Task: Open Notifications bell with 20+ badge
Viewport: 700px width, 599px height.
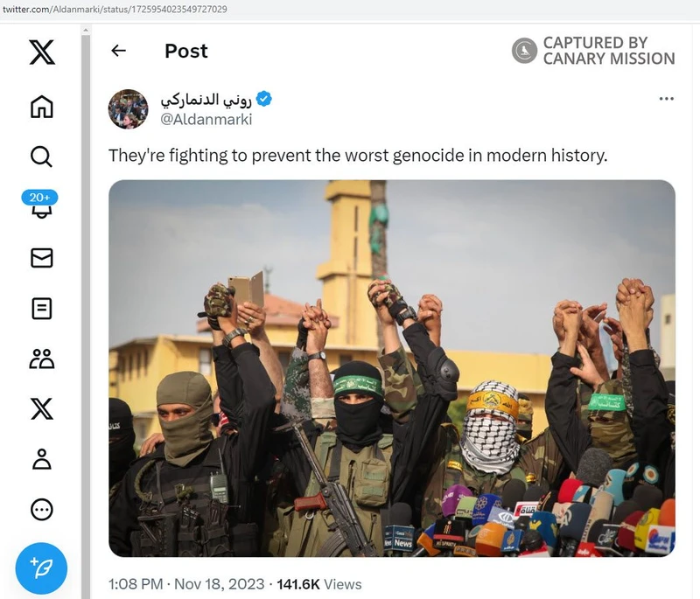Action: click(41, 208)
